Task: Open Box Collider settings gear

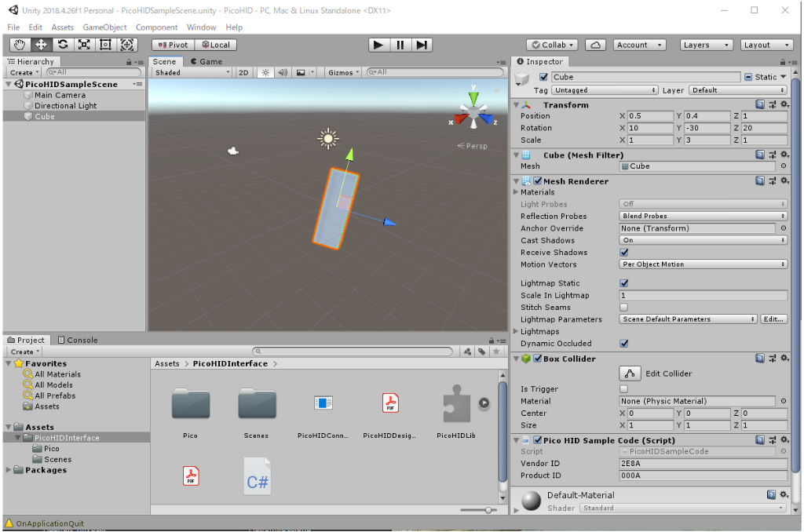Action: tap(784, 359)
